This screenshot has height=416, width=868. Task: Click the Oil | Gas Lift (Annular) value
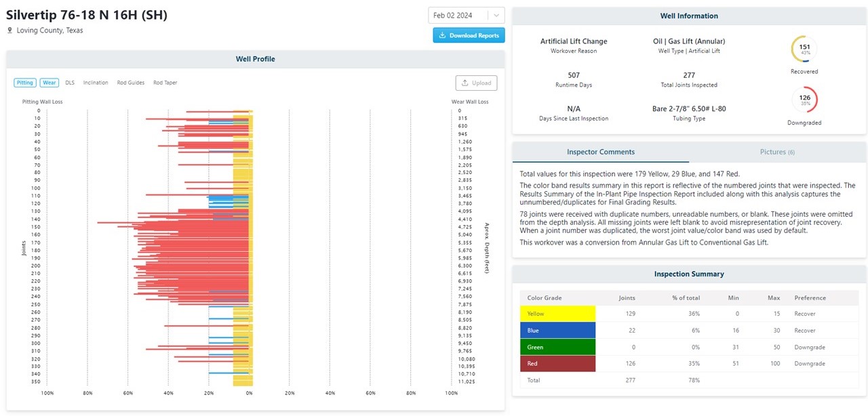coord(689,41)
